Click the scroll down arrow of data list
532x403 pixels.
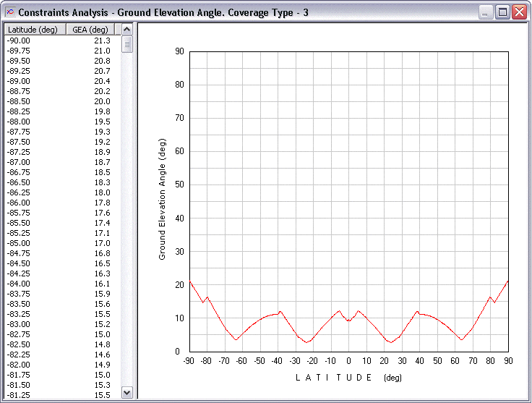coord(127,392)
